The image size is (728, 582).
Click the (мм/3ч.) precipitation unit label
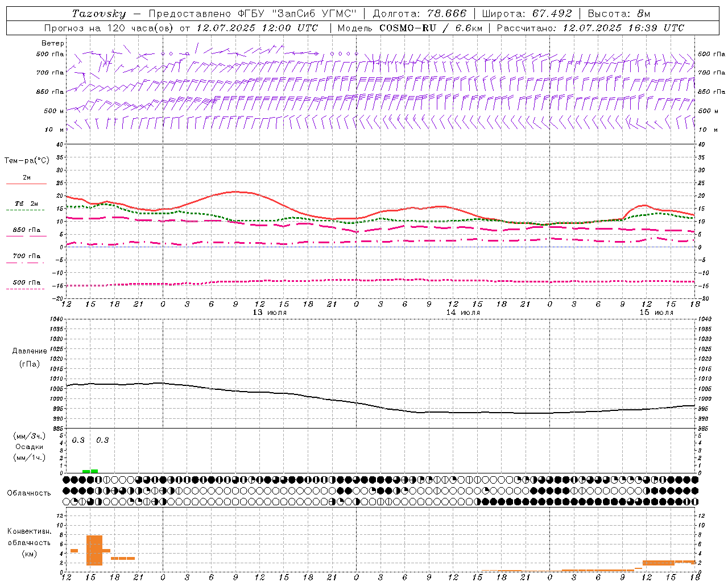tap(30, 436)
